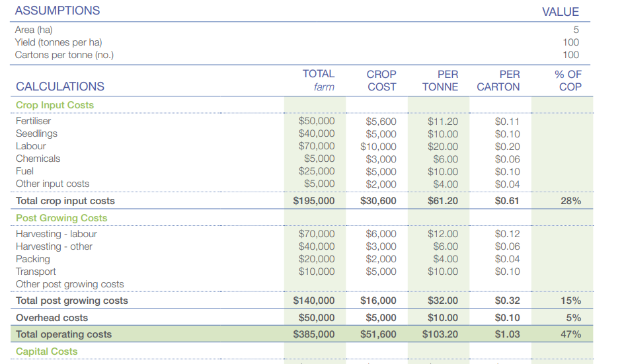Select Chemicals total farm $5,000

(x=319, y=159)
